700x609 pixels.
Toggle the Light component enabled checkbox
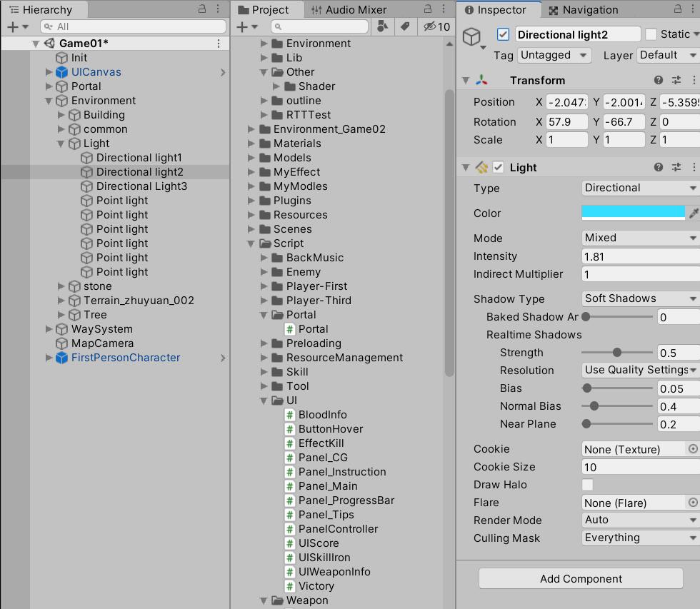pyautogui.click(x=499, y=167)
